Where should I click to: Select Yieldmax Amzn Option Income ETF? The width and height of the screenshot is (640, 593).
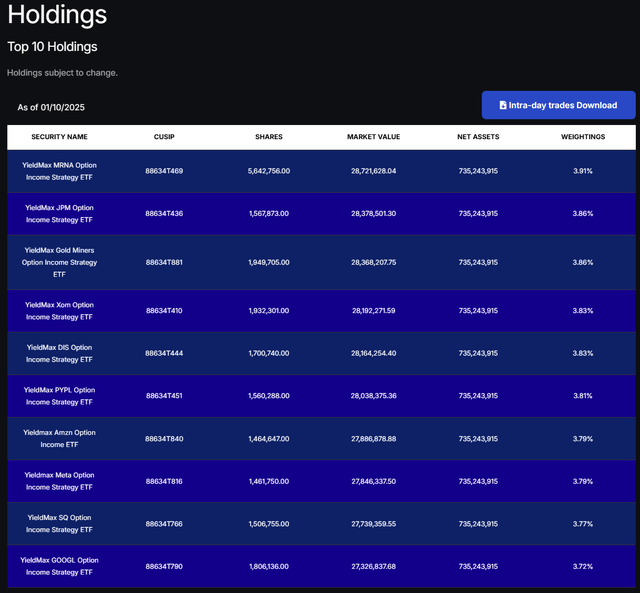[x=59, y=439]
